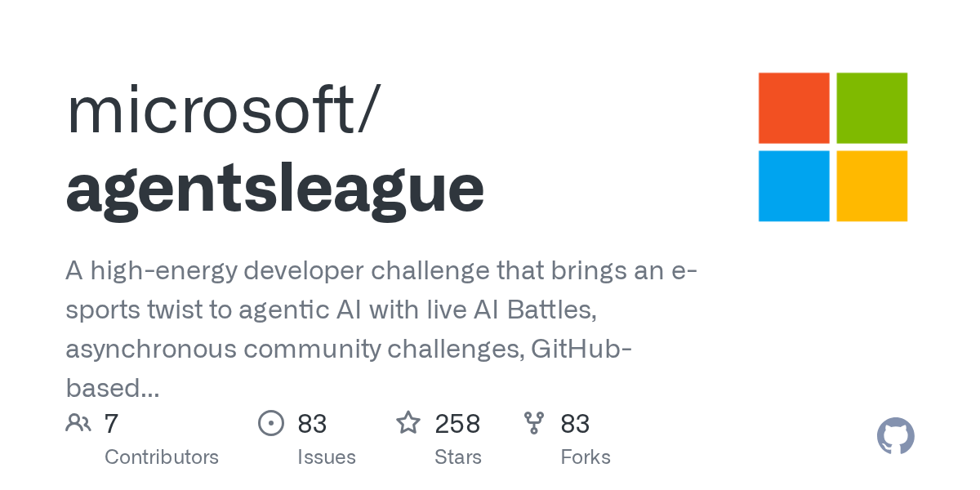Click the red square of Microsoft logo
Viewport: 980px width, 490px height.
pos(794,108)
